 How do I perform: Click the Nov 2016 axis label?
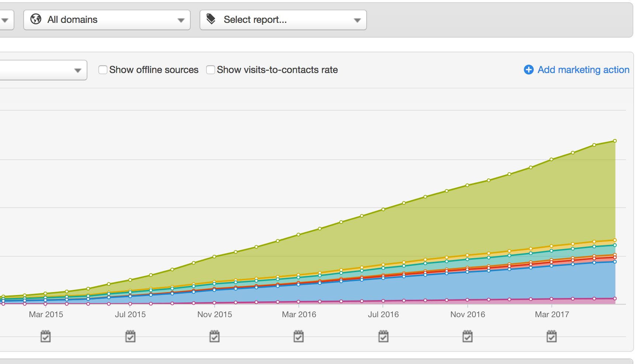pos(468,315)
